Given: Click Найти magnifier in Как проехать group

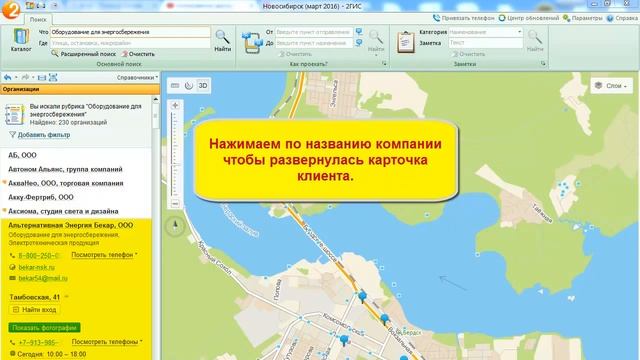Looking at the screenshot, I should (376, 40).
